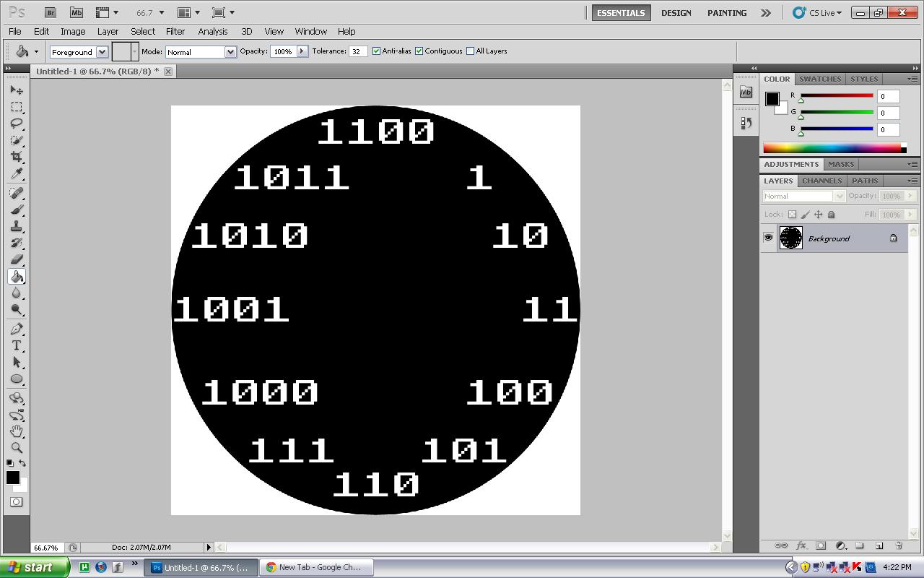
Task: Open Mini Bridge from the top bar
Action: tap(77, 12)
